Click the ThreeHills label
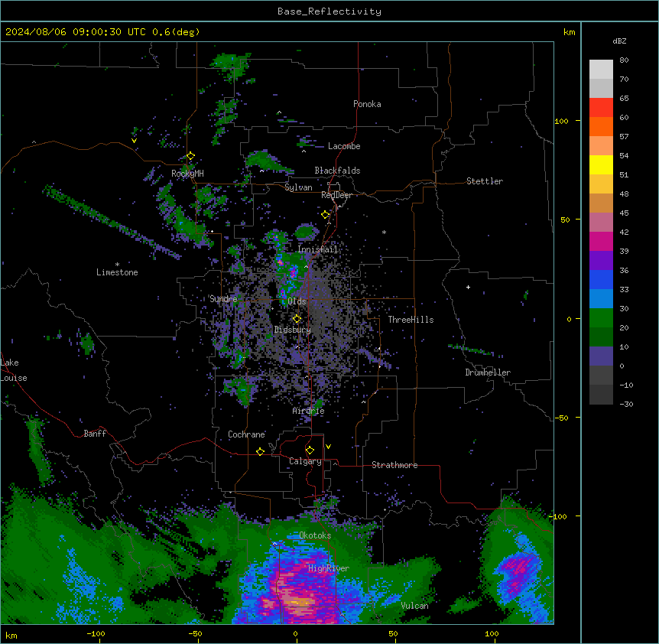 (411, 320)
